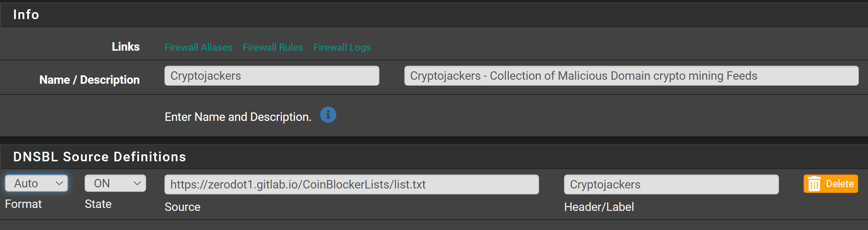
Task: Click the Header/Label field with Cryptojackers
Action: pyautogui.click(x=671, y=184)
